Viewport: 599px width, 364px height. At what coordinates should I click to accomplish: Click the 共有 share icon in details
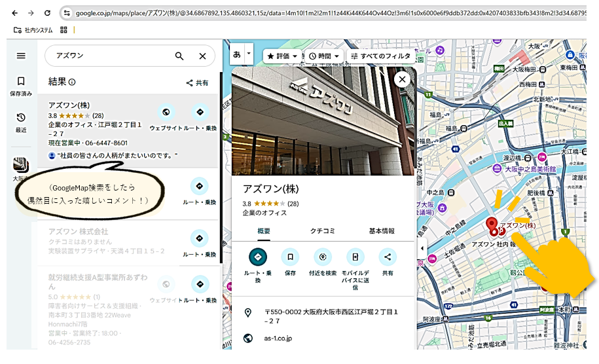388,257
